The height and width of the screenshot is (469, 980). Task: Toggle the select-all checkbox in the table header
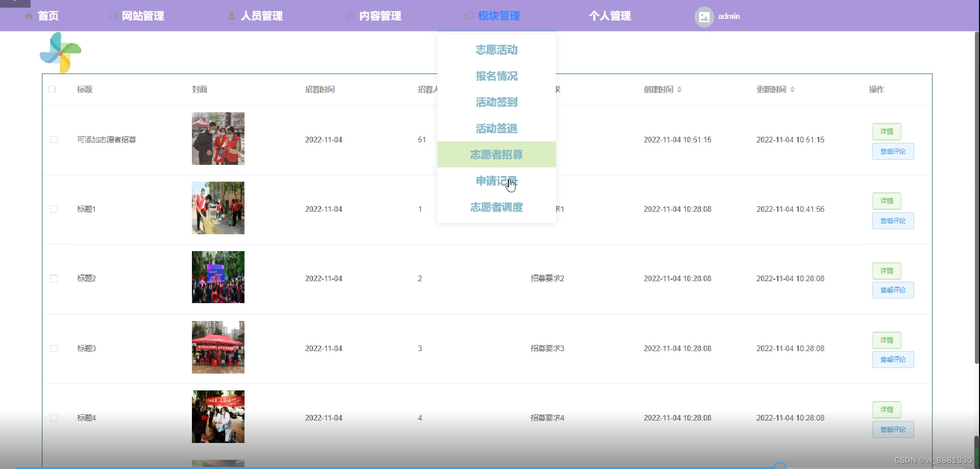tap(52, 89)
